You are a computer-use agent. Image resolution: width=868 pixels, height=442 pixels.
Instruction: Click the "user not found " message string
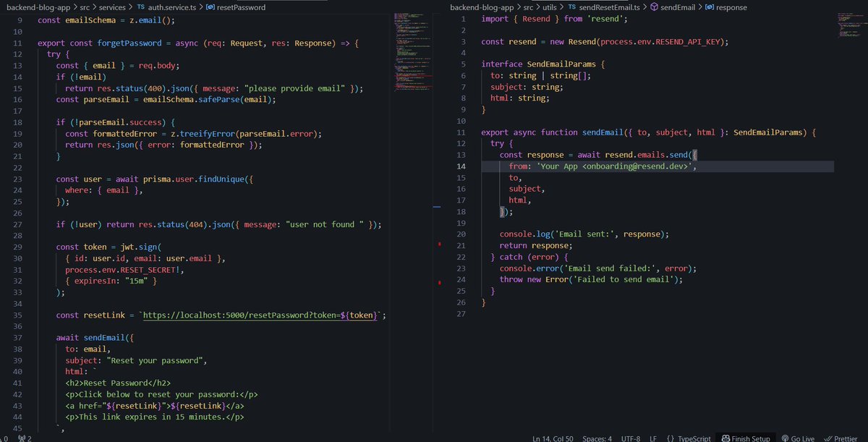point(325,224)
